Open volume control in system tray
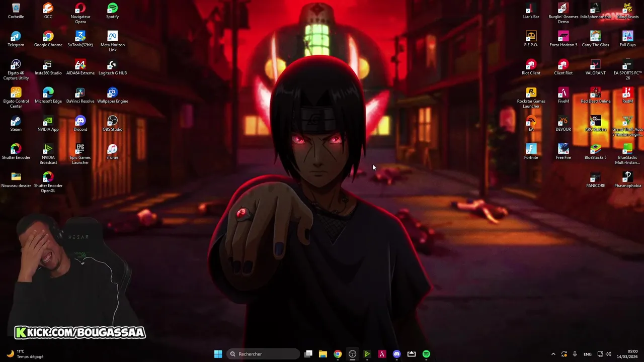The width and height of the screenshot is (644, 362). (x=608, y=354)
